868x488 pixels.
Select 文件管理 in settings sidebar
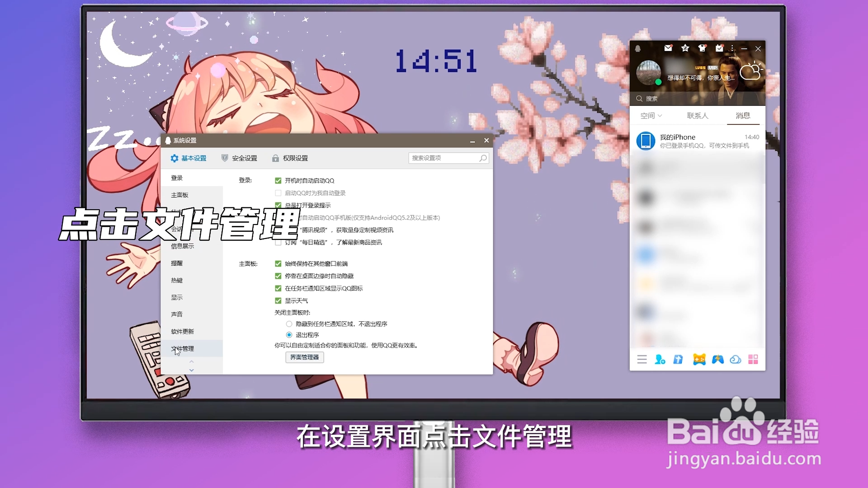click(192, 349)
